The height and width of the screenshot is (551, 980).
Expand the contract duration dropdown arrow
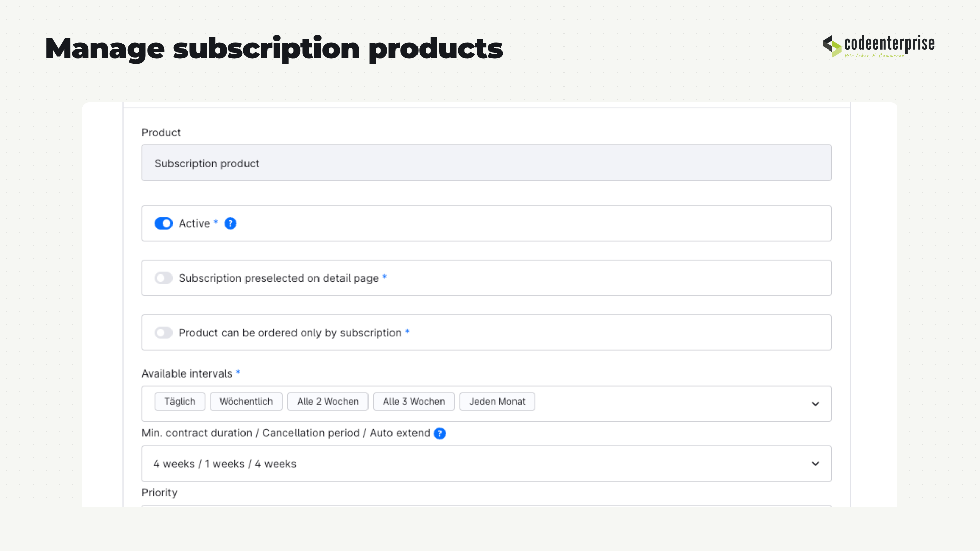point(815,464)
